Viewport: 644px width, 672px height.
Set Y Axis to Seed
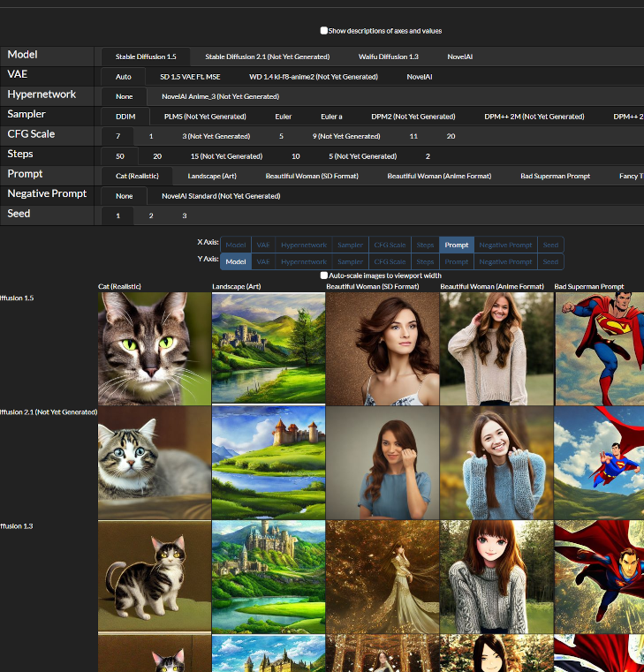550,261
